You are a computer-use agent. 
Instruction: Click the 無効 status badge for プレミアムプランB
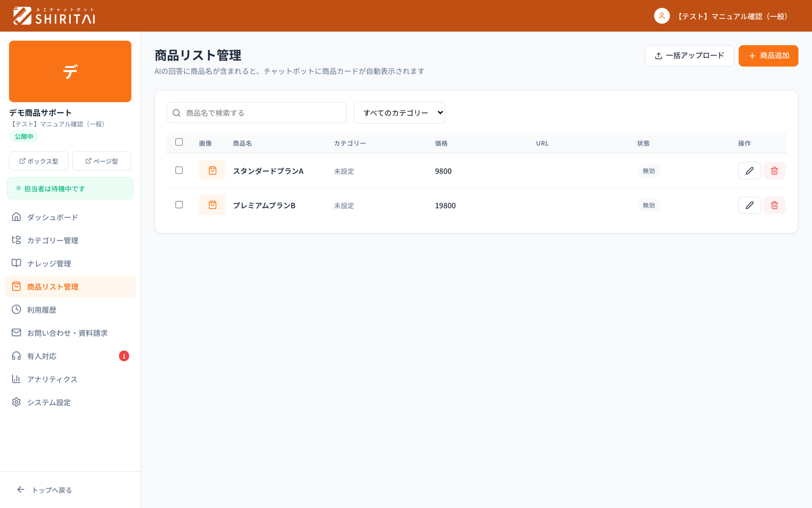tap(649, 205)
